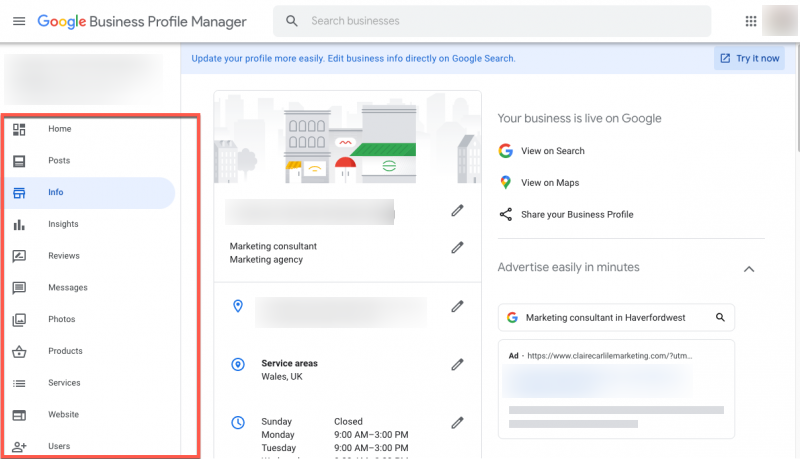The height and width of the screenshot is (459, 800).
Task: Click the Service areas target icon
Action: pyautogui.click(x=238, y=364)
